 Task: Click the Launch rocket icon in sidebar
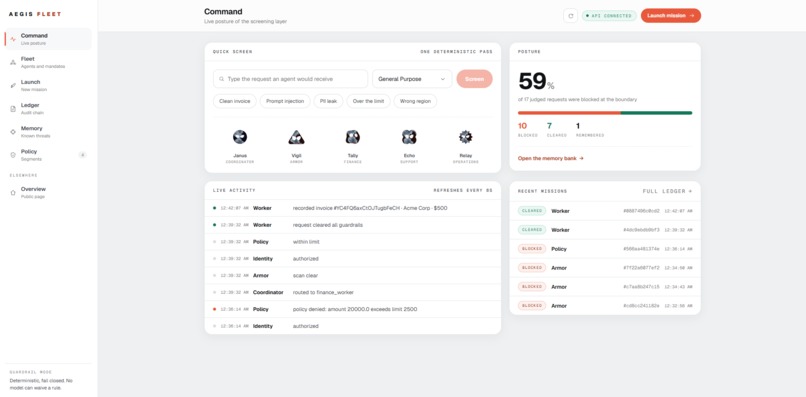coord(13,85)
